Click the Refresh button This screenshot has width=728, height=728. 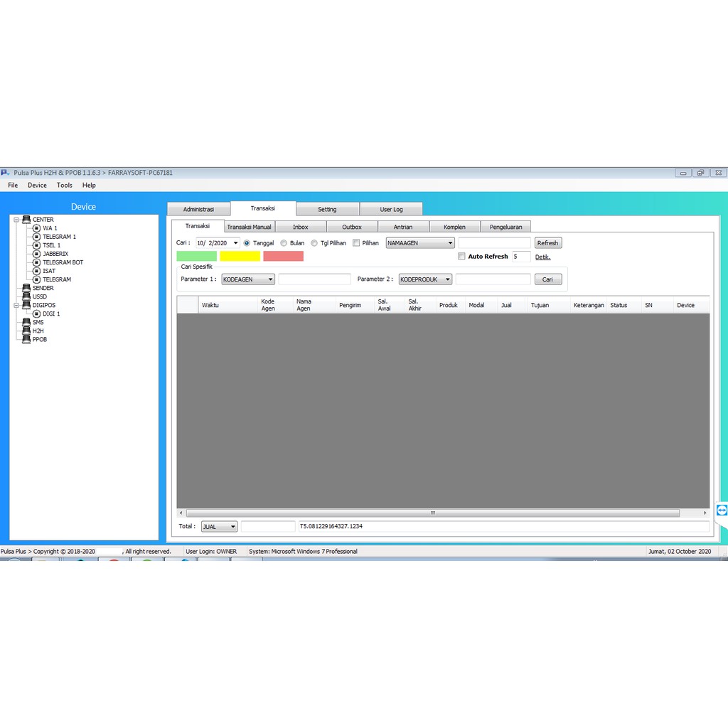coord(548,243)
